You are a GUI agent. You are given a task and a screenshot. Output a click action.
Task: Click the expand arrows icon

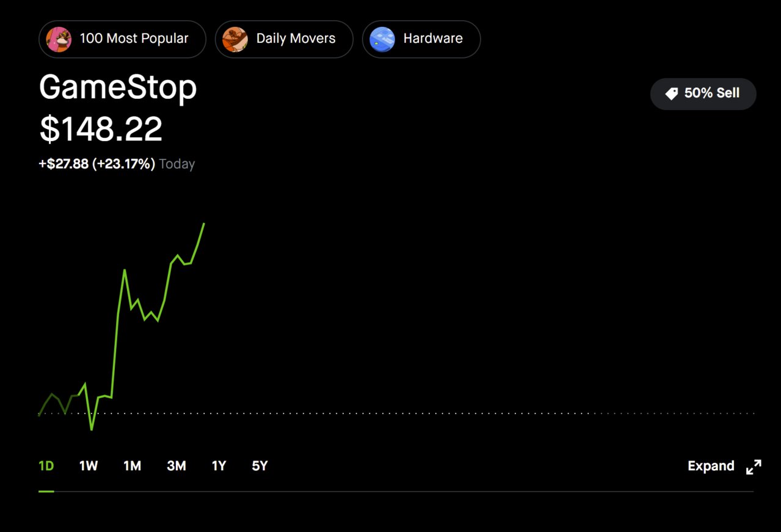click(x=754, y=467)
